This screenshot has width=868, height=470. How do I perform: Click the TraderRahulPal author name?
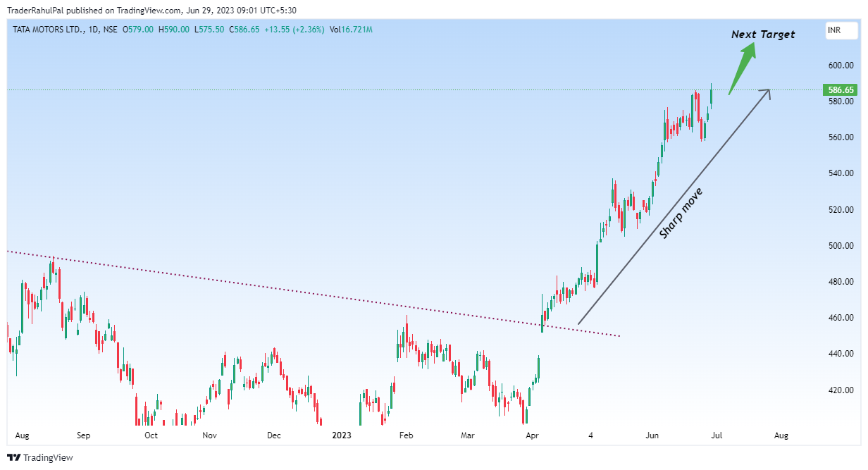(x=35, y=10)
